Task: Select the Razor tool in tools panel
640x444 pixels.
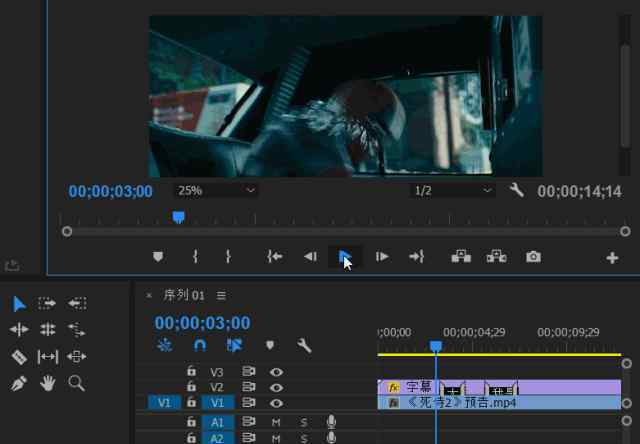Action: (x=19, y=356)
